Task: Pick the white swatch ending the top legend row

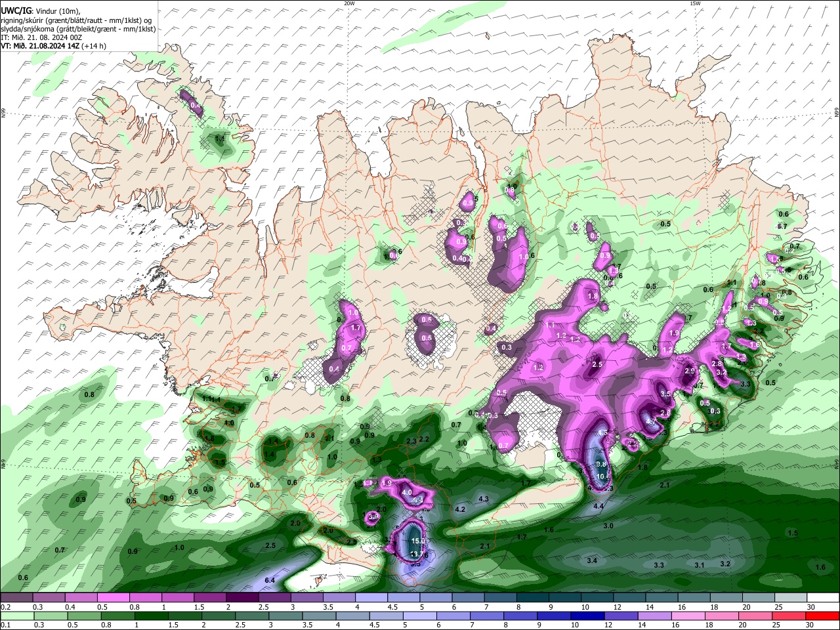Action: pyautogui.click(x=823, y=598)
